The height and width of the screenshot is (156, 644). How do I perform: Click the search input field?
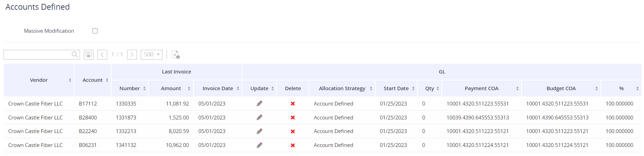tap(37, 54)
